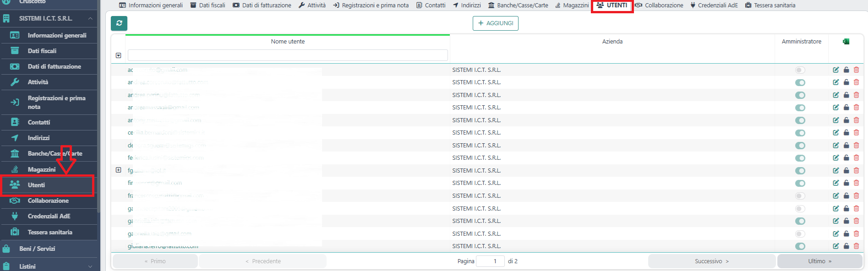This screenshot has width=868, height=271.
Task: Enable Amministratore for the 'ac' user
Action: click(800, 70)
